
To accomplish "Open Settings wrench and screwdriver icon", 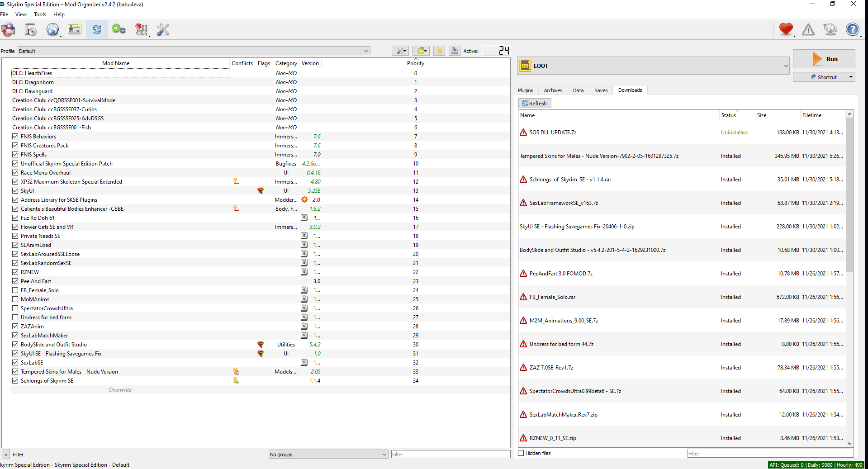I will point(163,30).
